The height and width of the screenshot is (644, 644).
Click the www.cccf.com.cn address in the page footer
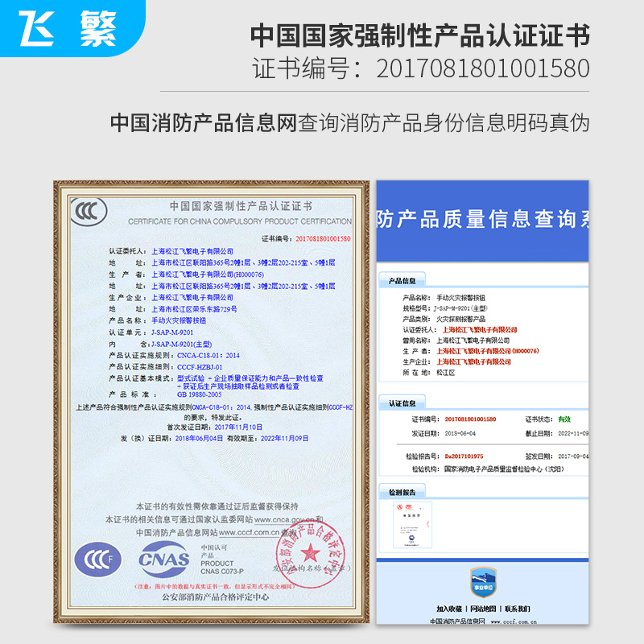(x=514, y=621)
